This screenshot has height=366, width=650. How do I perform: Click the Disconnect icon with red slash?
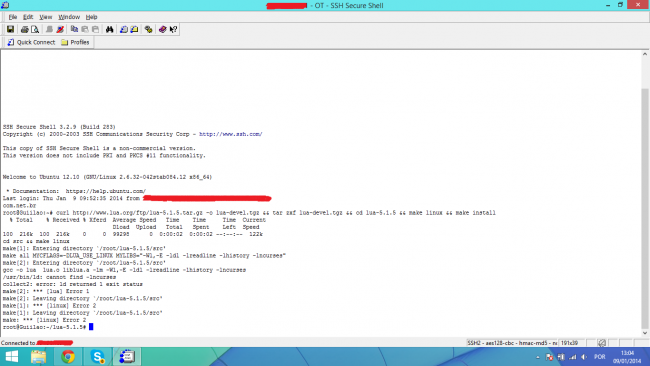60,29
